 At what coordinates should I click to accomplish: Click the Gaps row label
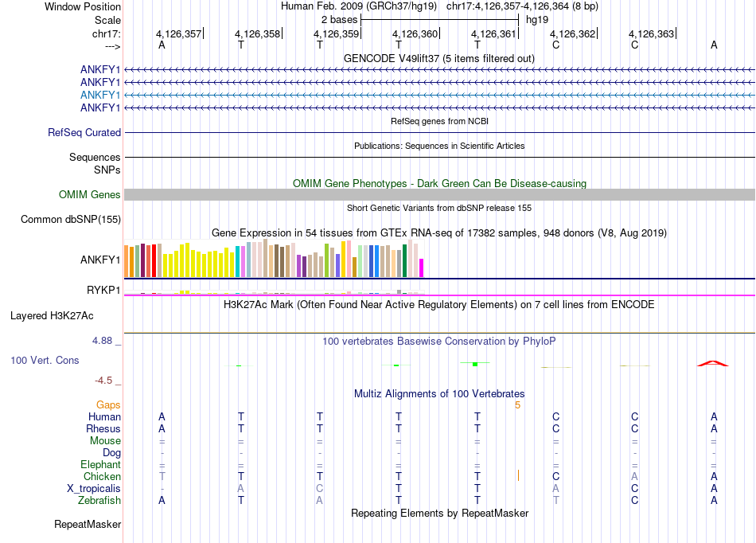coord(108,405)
